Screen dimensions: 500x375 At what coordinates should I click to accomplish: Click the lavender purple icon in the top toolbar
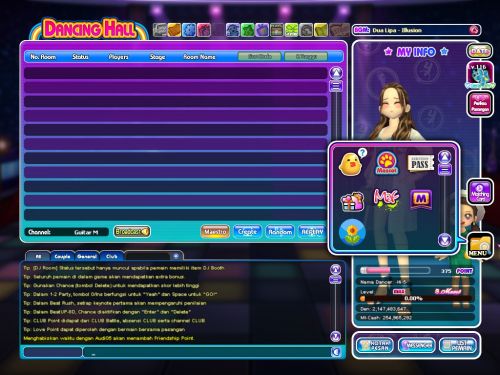262,30
